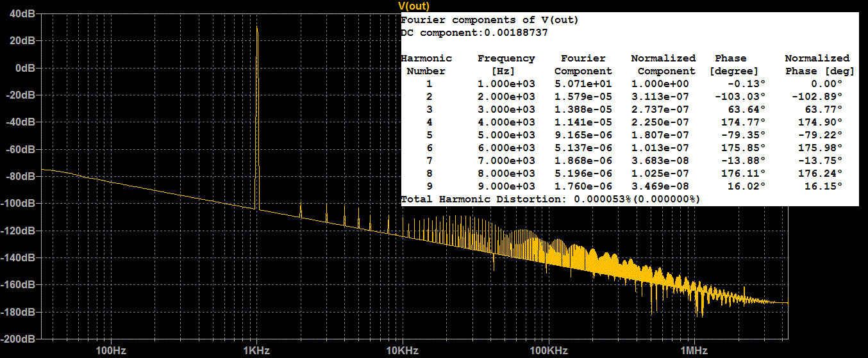Click the Fourier component value 5.071e+01

click(583, 84)
